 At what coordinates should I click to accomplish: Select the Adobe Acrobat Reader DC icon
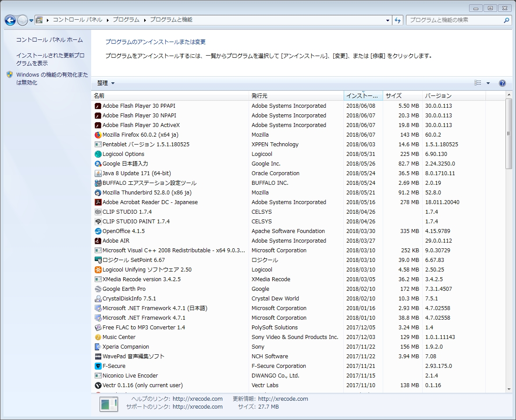(x=98, y=202)
